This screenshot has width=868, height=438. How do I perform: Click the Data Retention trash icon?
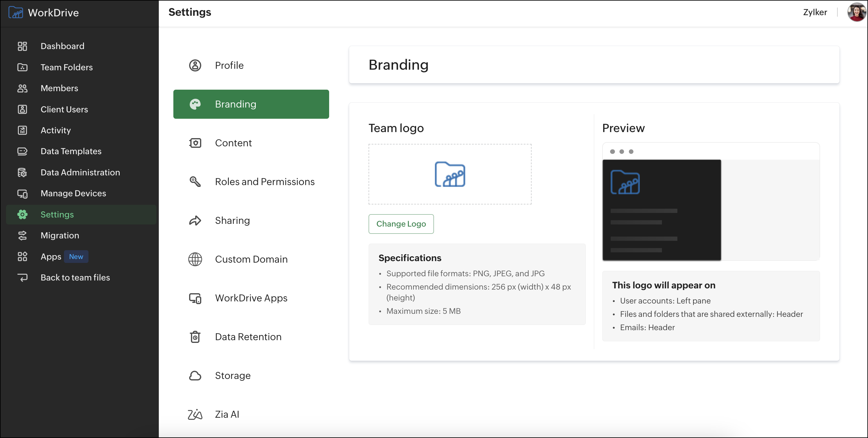pyautogui.click(x=195, y=337)
